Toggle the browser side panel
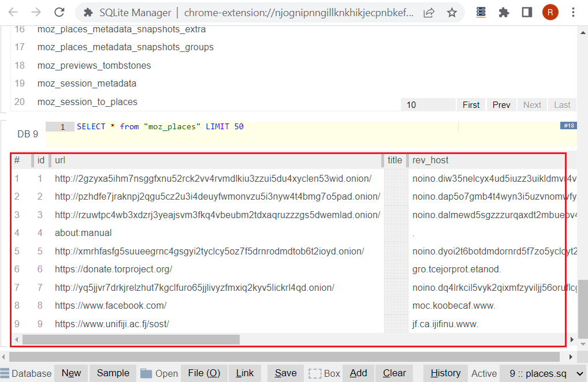The width and height of the screenshot is (588, 382). coord(527,12)
